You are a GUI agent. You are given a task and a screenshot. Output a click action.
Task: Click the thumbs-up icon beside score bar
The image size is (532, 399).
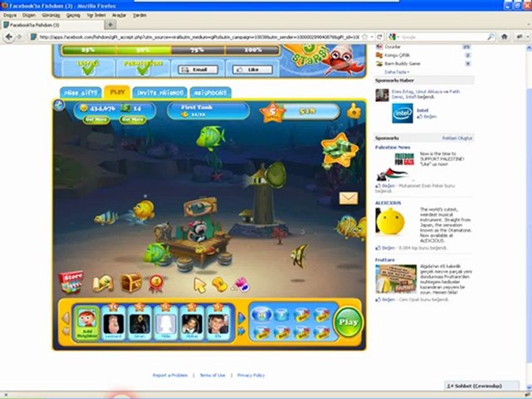click(353, 111)
